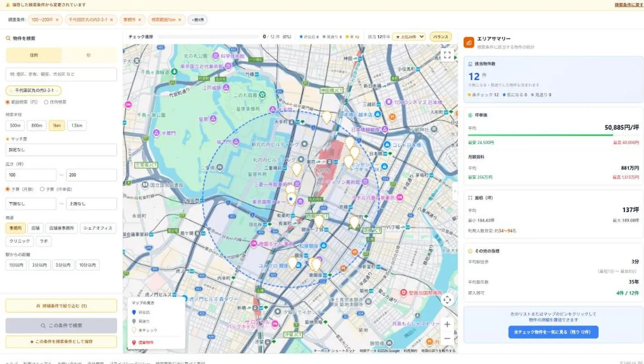The image size is (644, 364).
Task: Zoom in on the map
Action: click(447, 325)
